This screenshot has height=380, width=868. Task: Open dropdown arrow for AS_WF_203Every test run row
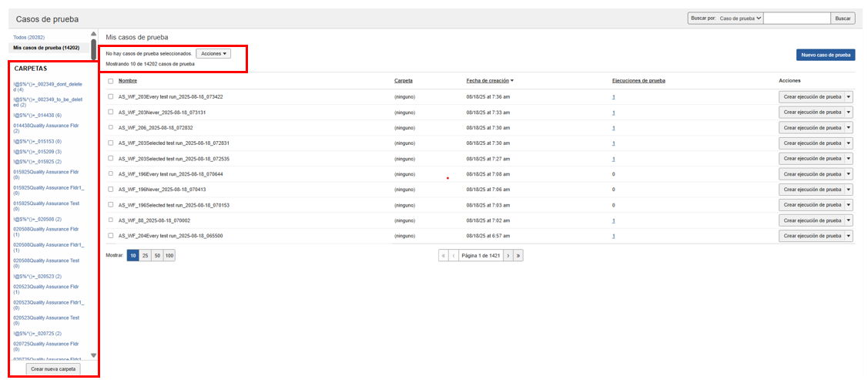849,96
